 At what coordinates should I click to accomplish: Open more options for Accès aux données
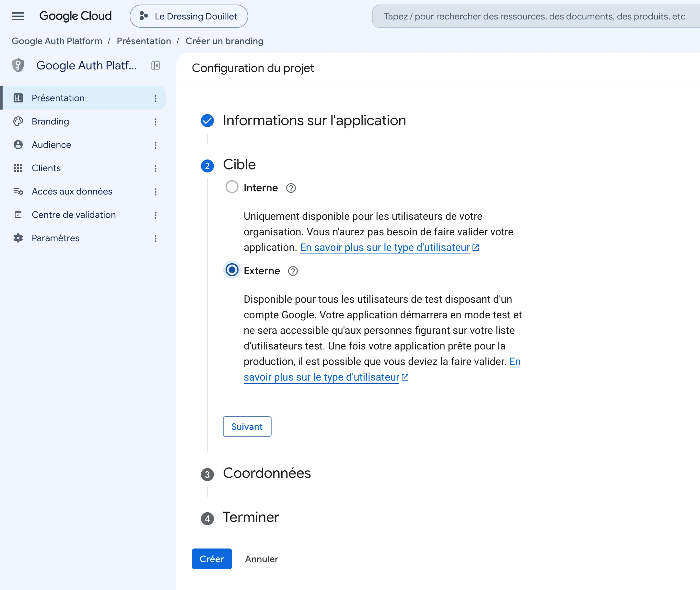click(156, 192)
